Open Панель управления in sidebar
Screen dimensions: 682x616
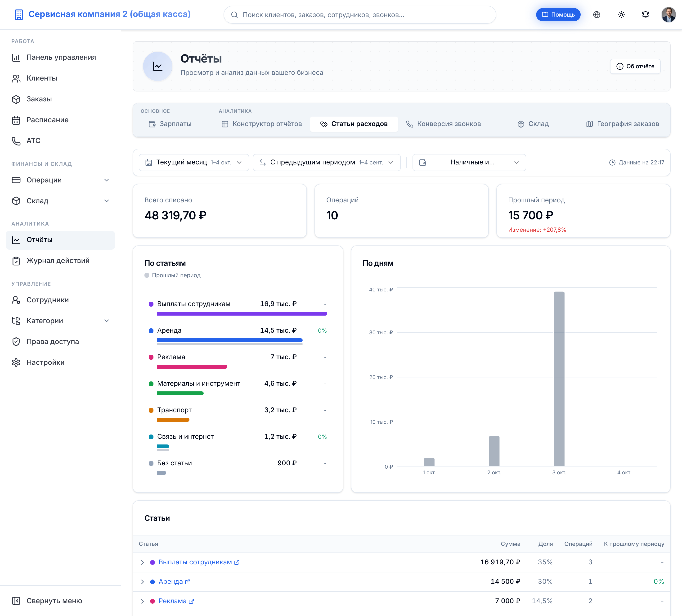tap(60, 57)
